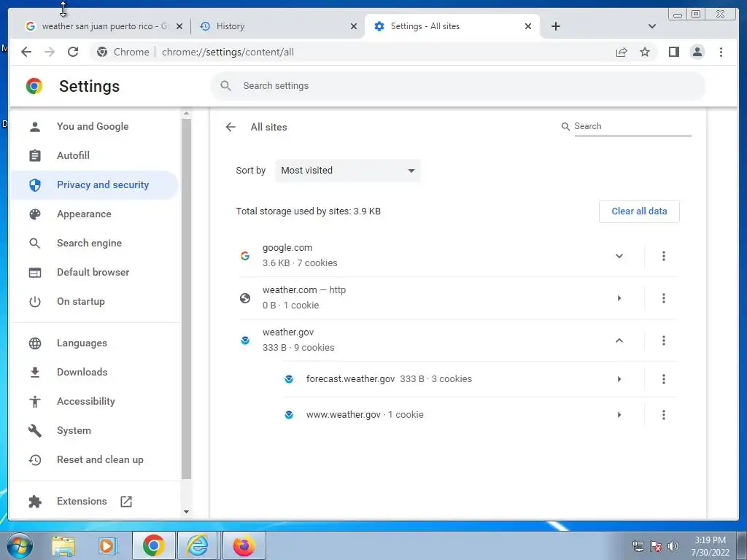Viewport: 747px width, 560px height.
Task: Open more actions for weather.gov
Action: point(663,341)
